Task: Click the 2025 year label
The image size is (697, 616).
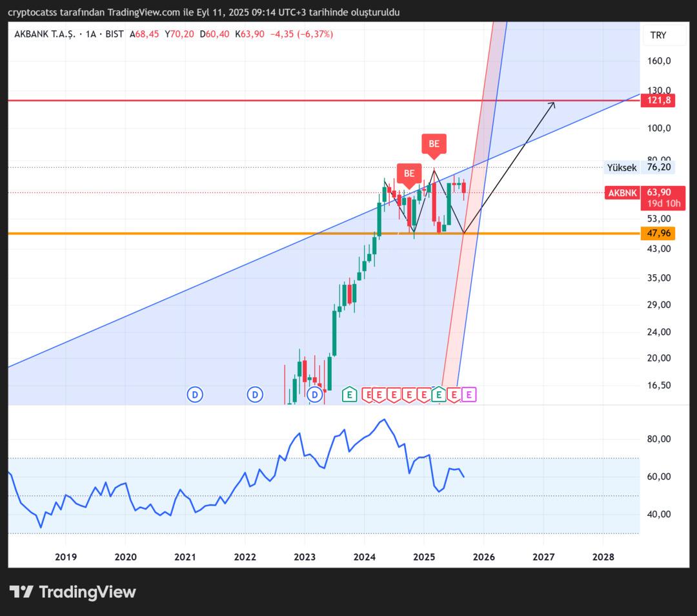Action: click(424, 557)
